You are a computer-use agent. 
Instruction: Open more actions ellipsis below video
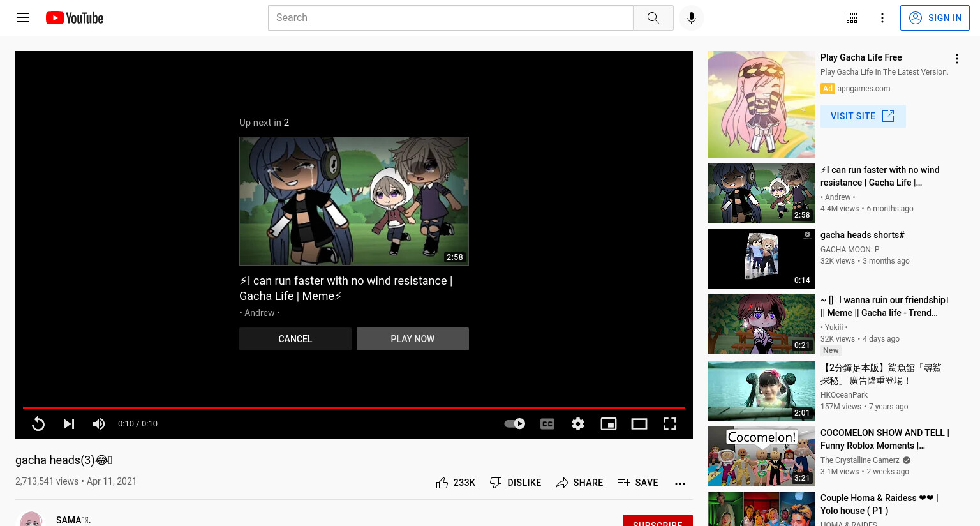[680, 483]
